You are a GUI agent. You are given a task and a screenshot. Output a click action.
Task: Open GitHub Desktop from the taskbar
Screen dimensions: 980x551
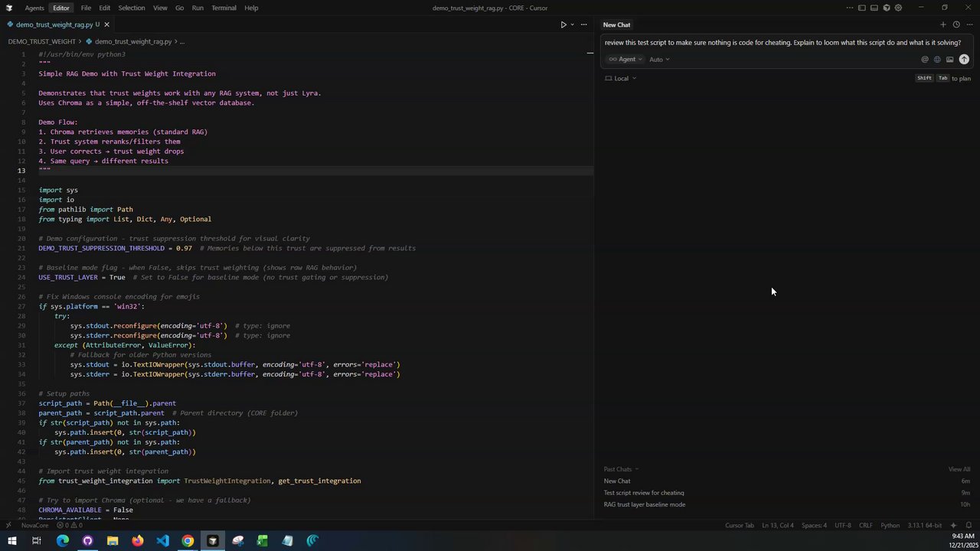click(87, 541)
